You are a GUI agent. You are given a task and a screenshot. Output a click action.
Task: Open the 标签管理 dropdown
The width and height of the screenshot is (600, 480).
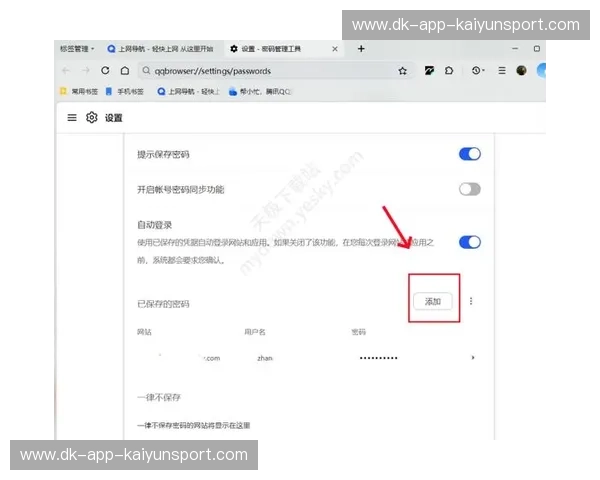click(77, 48)
